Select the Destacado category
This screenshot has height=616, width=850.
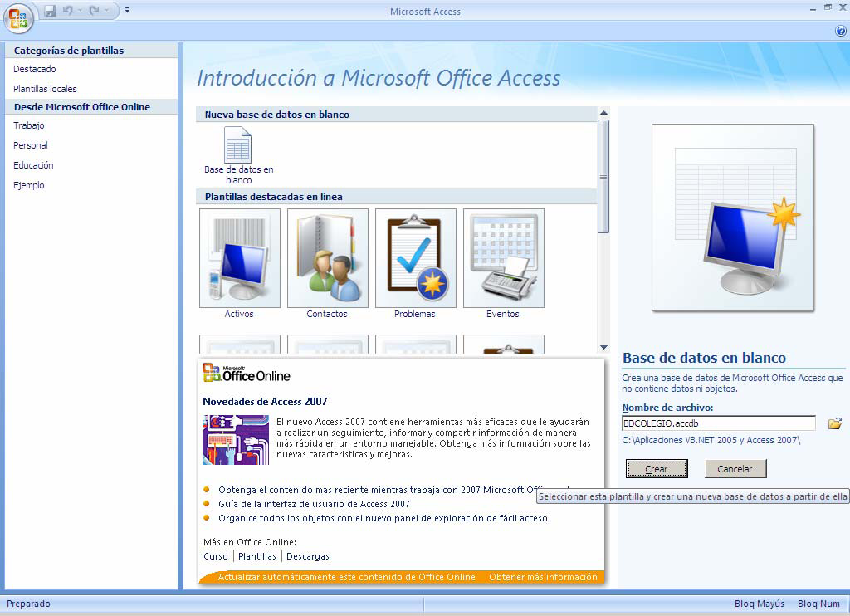[x=35, y=69]
